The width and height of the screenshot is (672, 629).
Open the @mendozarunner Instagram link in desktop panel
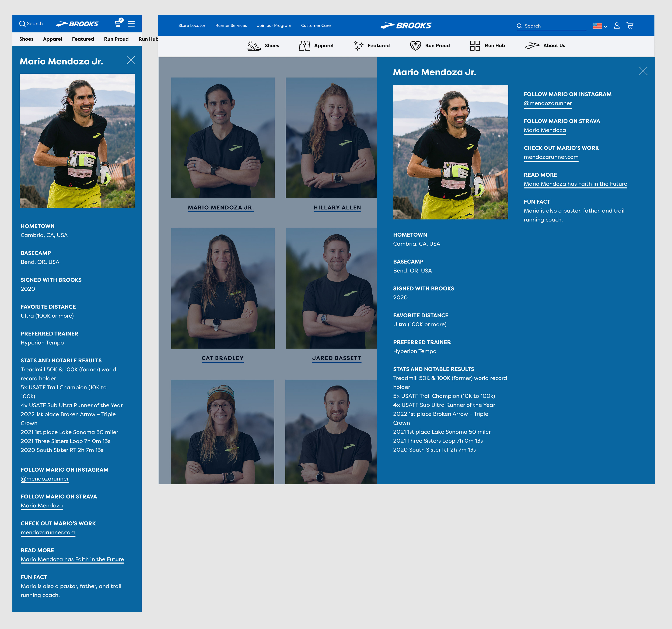[548, 103]
